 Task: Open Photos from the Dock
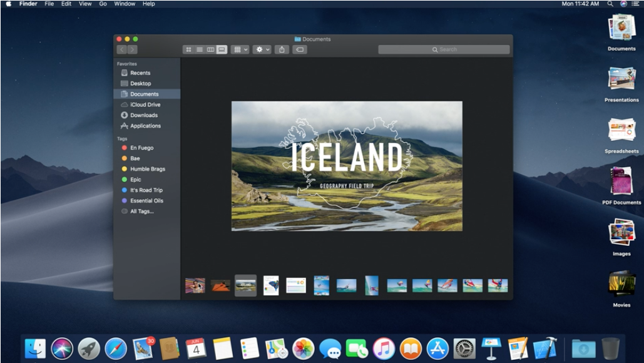[x=303, y=348]
